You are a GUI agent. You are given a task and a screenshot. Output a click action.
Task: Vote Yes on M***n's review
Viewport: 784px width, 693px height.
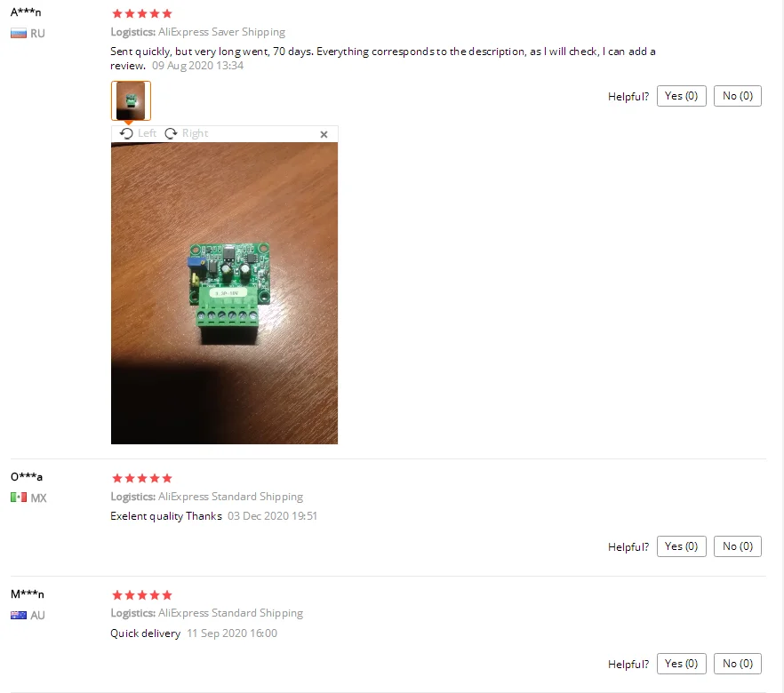682,664
